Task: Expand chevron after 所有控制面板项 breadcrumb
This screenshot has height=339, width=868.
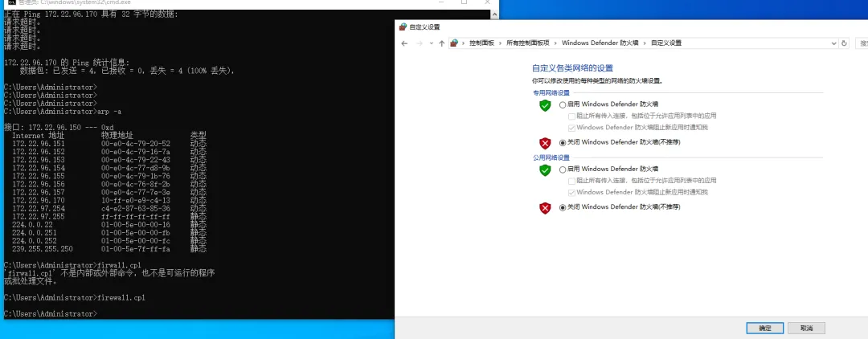Action: [555, 43]
